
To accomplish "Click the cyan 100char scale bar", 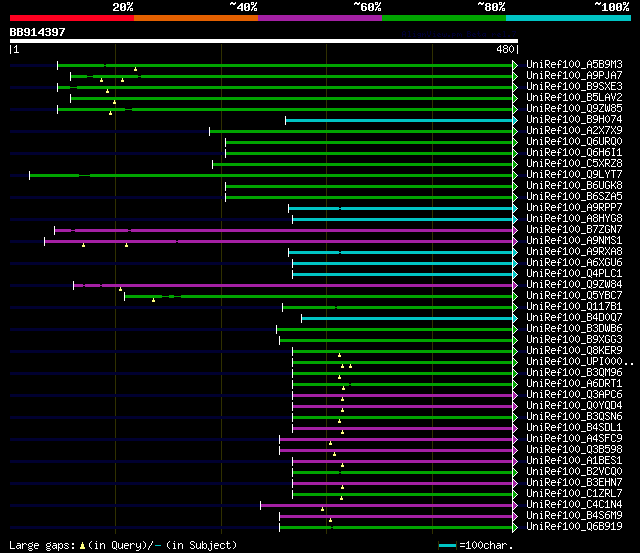I will (x=447, y=546).
